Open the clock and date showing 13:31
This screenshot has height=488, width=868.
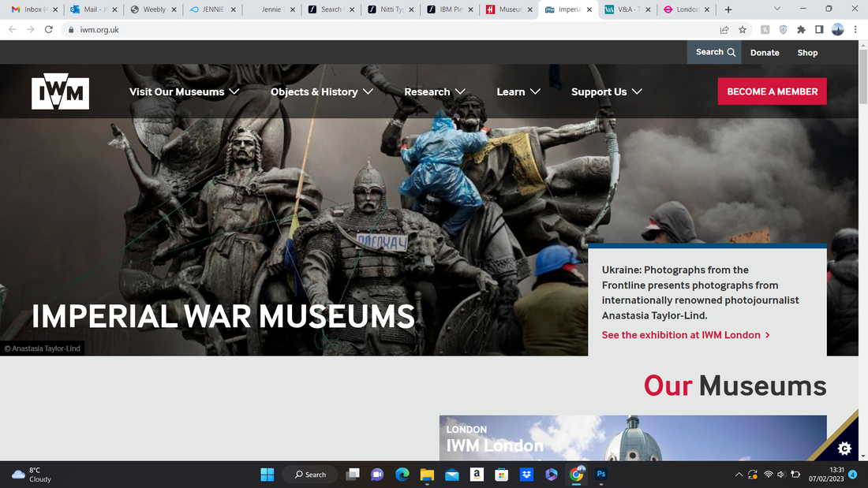coord(826,474)
